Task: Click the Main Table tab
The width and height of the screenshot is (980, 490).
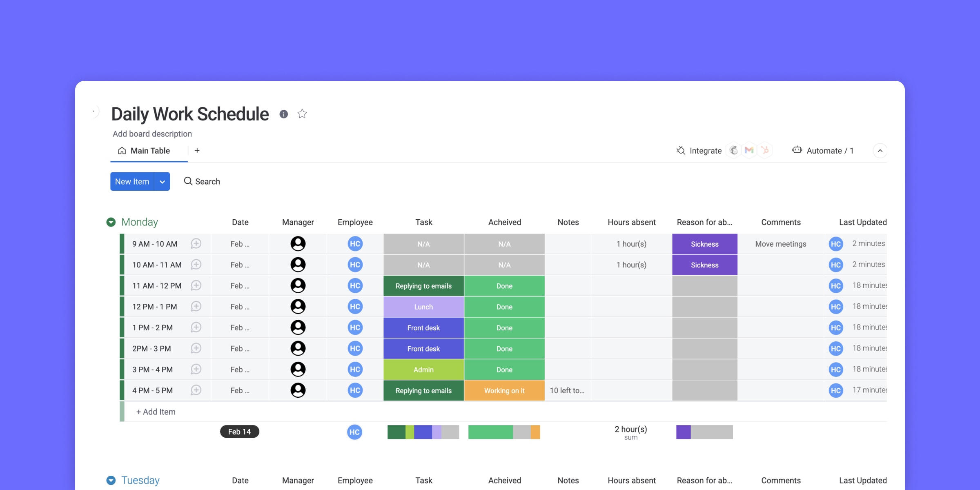Action: [149, 150]
